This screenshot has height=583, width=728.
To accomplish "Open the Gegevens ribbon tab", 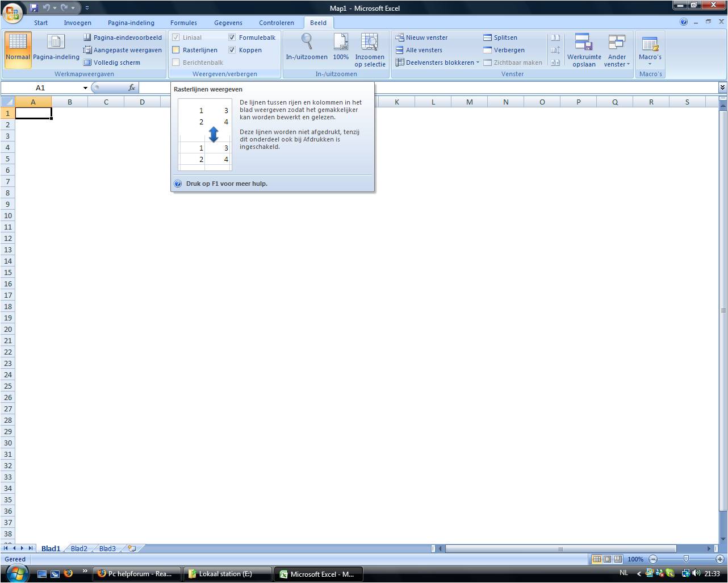I will click(228, 23).
